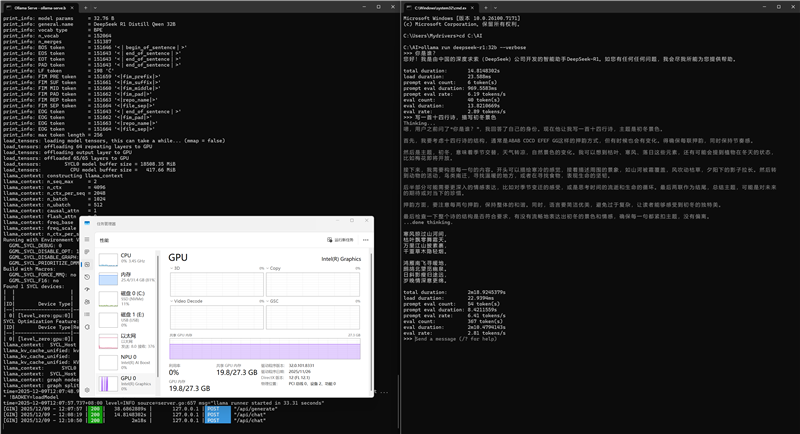Open the Task Manager hamburger navigation menu
800x434 pixels.
(x=88, y=240)
